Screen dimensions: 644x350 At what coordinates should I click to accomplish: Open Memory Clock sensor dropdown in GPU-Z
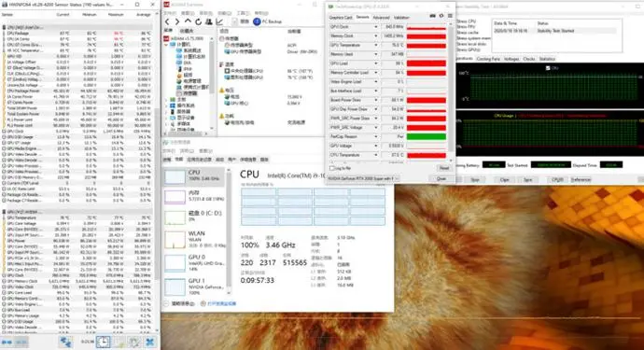coord(376,35)
